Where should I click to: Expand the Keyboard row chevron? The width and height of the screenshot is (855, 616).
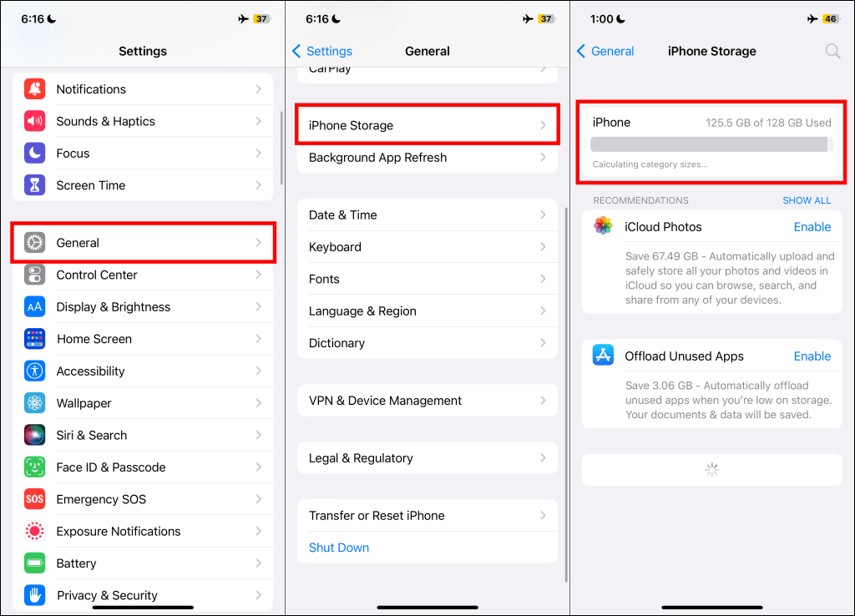coord(543,247)
